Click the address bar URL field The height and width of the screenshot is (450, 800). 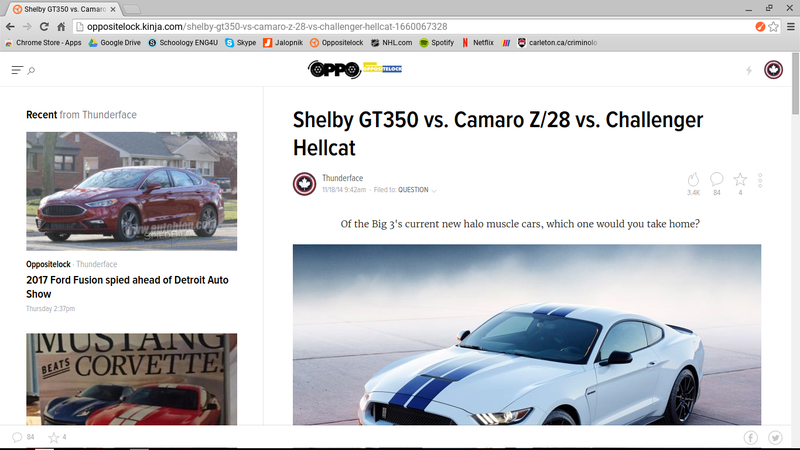pyautogui.click(x=413, y=27)
